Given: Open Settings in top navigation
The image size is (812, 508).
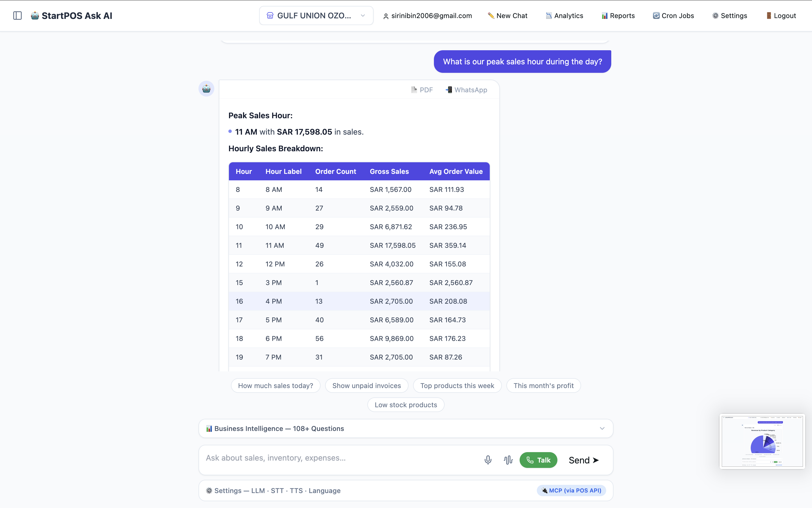Looking at the screenshot, I should click(x=730, y=16).
